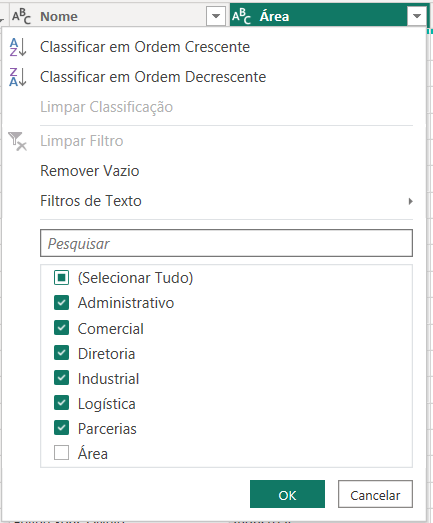Focus the Pesquisar search box
This screenshot has width=433, height=523.
226,243
